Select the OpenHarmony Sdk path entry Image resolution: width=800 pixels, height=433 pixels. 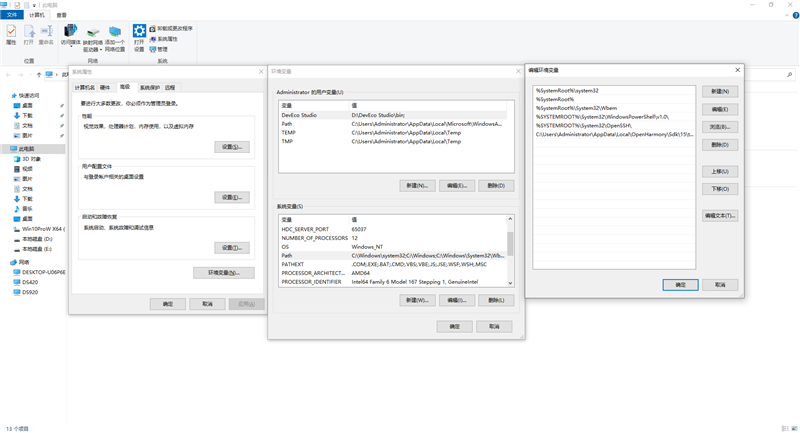614,135
